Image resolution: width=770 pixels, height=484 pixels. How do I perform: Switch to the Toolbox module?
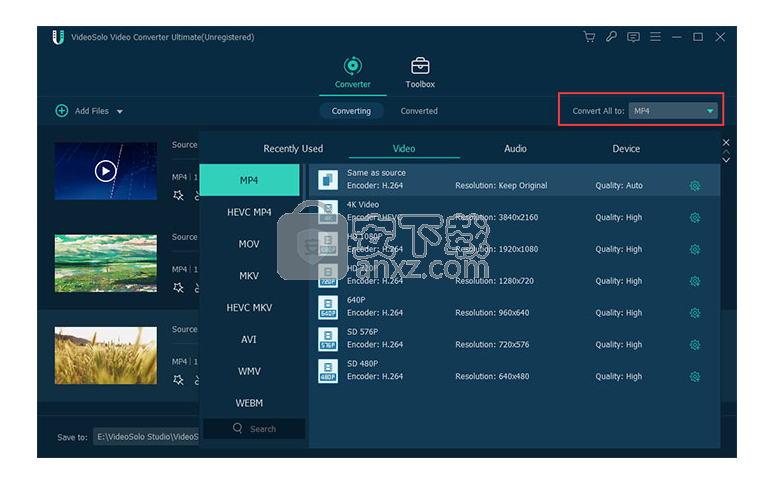(x=420, y=73)
